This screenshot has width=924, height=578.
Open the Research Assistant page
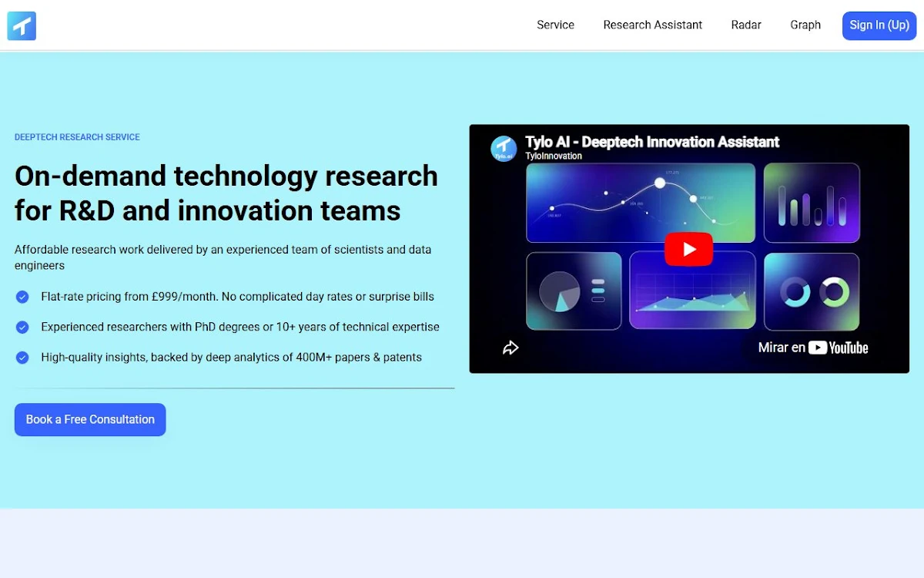pyautogui.click(x=652, y=25)
